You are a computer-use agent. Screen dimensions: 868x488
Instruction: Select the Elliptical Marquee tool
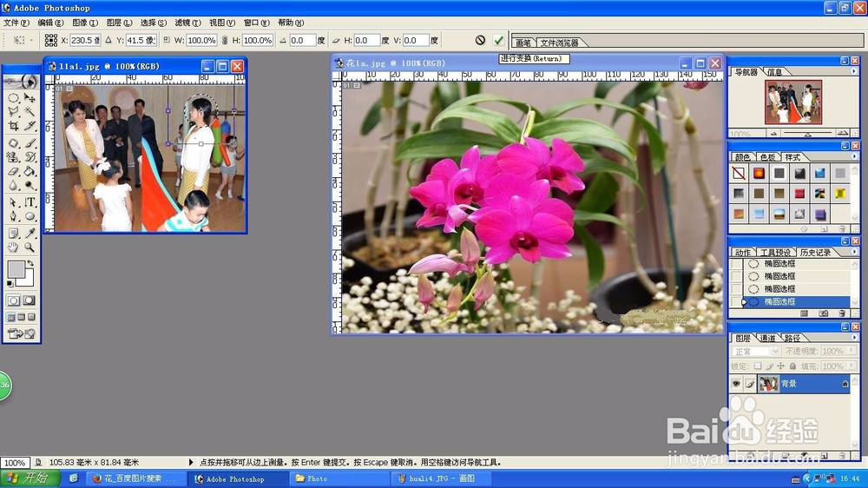(x=13, y=98)
